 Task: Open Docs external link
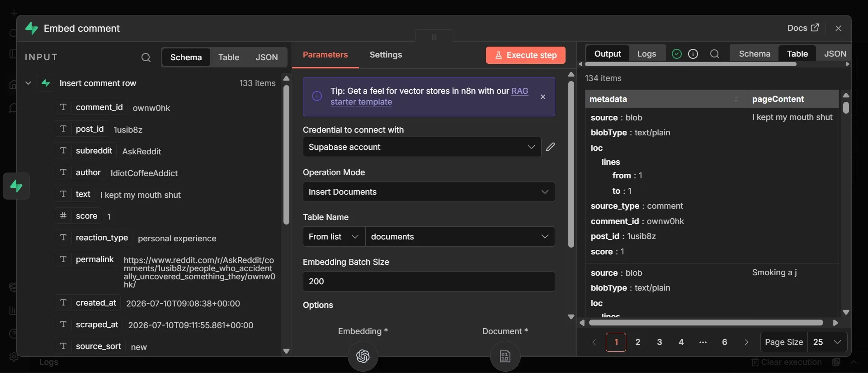(x=803, y=28)
